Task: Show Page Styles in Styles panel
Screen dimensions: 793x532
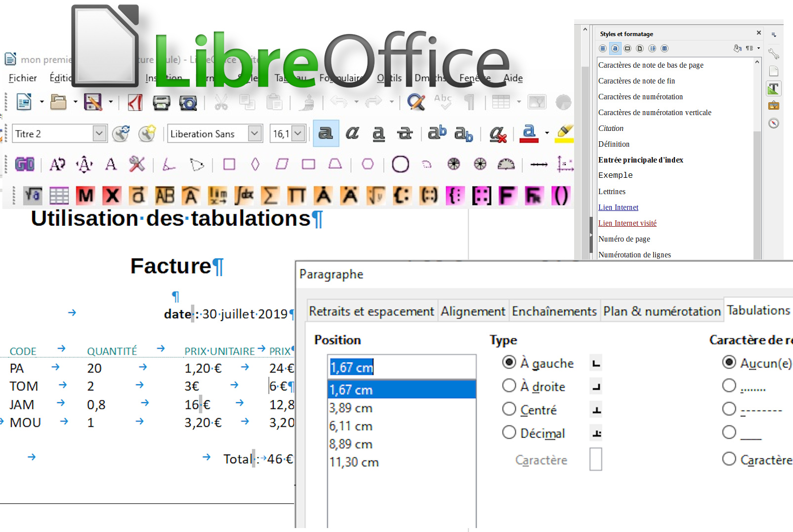Action: (x=640, y=48)
